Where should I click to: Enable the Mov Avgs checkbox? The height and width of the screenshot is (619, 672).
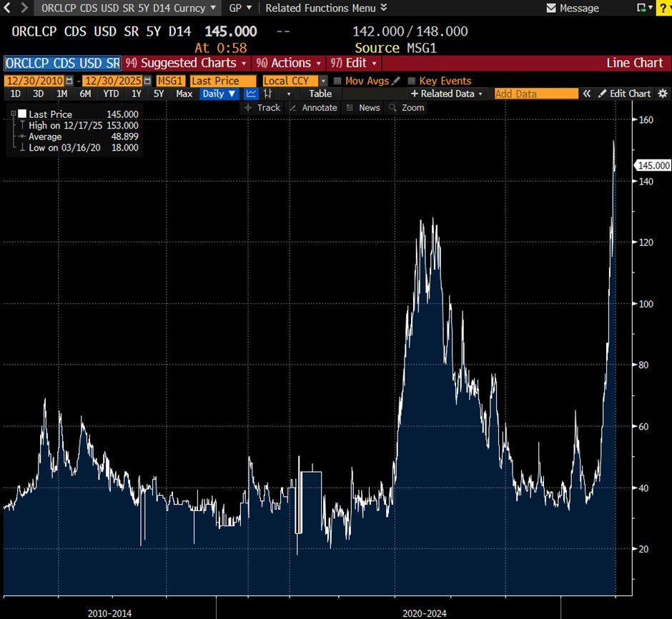pyautogui.click(x=338, y=81)
